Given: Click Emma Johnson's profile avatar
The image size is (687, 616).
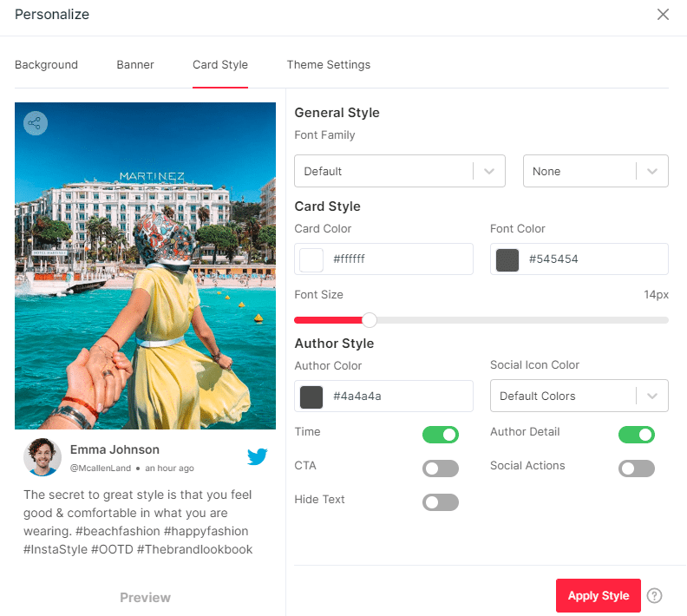Looking at the screenshot, I should click(x=43, y=457).
